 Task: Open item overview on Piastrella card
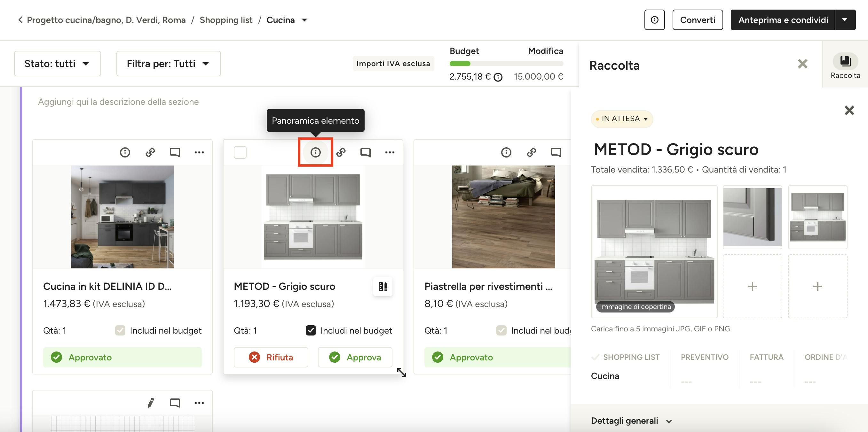[506, 152]
